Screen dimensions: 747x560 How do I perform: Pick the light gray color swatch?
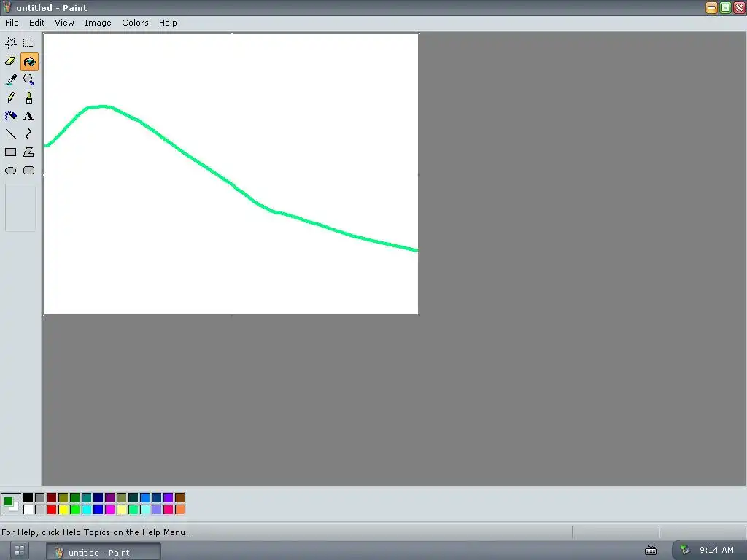click(39, 510)
